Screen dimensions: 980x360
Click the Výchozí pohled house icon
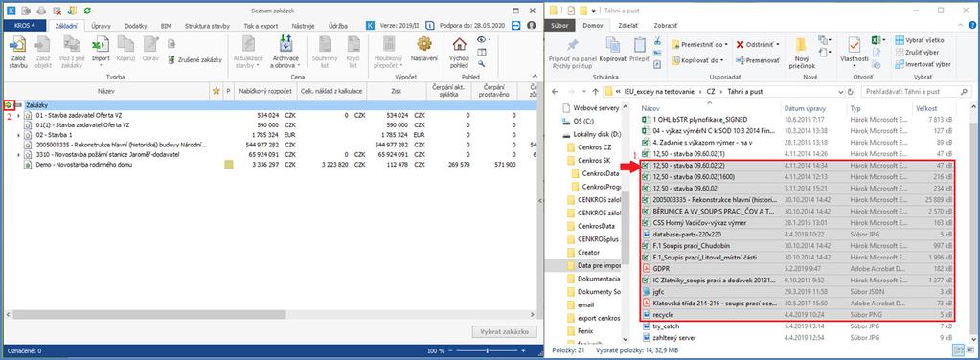(x=460, y=44)
